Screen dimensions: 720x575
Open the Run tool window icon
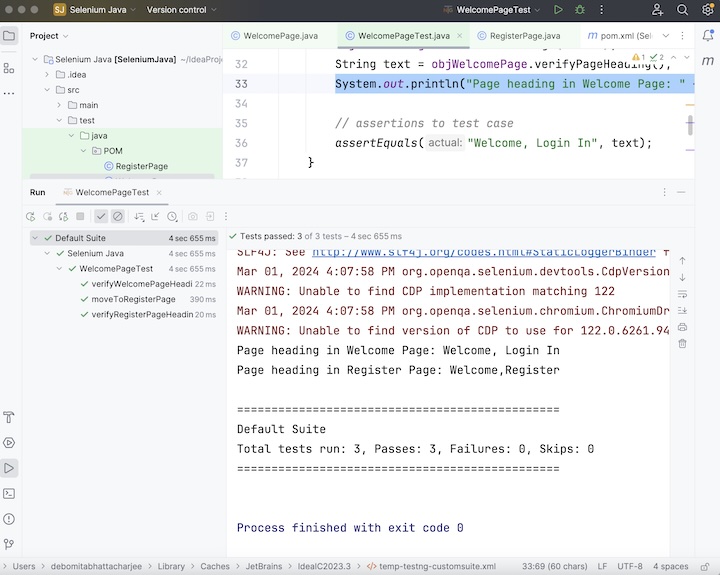tap(9, 468)
